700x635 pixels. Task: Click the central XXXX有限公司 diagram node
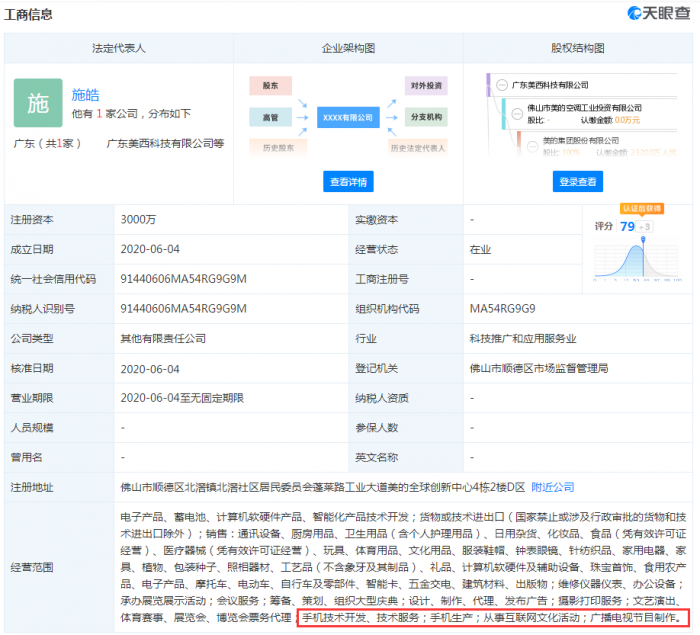point(347,117)
